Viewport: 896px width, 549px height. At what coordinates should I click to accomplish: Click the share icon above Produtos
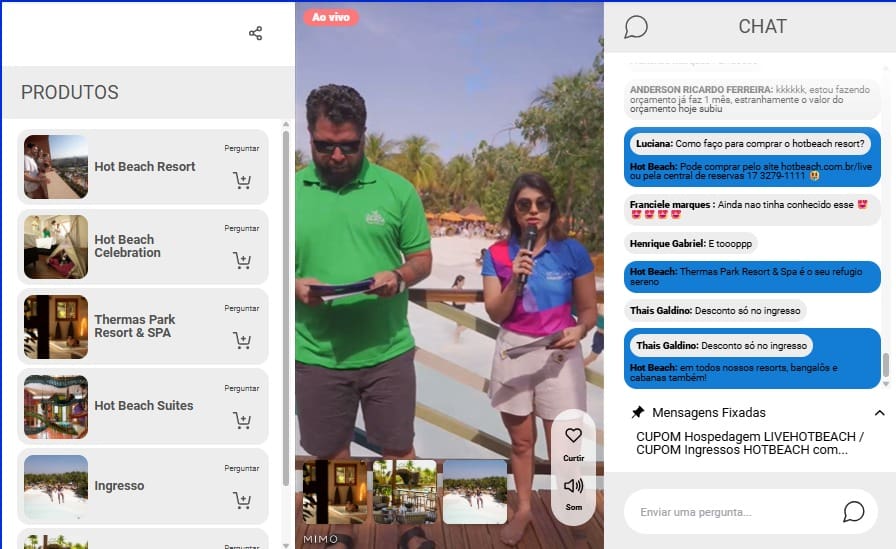255,33
